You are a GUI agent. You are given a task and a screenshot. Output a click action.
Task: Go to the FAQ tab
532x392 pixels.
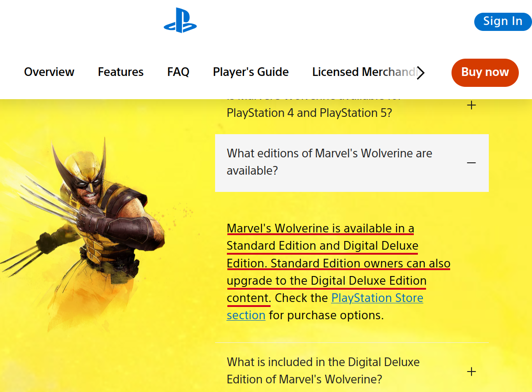(178, 72)
